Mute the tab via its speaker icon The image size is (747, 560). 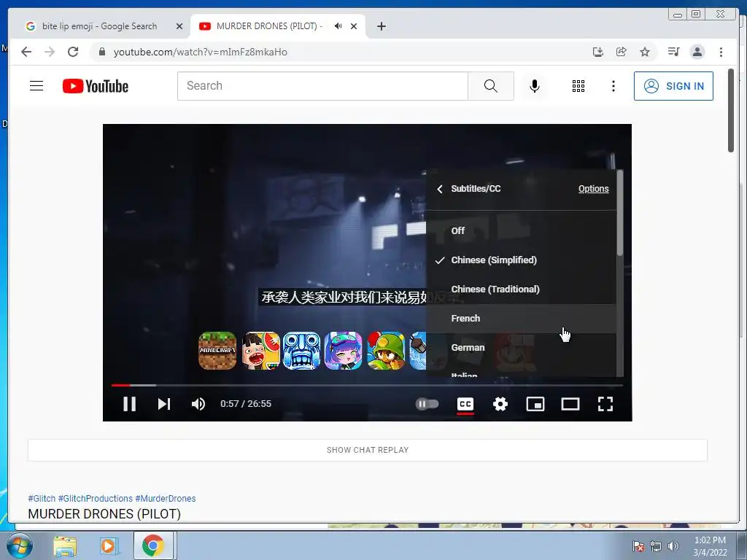coord(338,26)
